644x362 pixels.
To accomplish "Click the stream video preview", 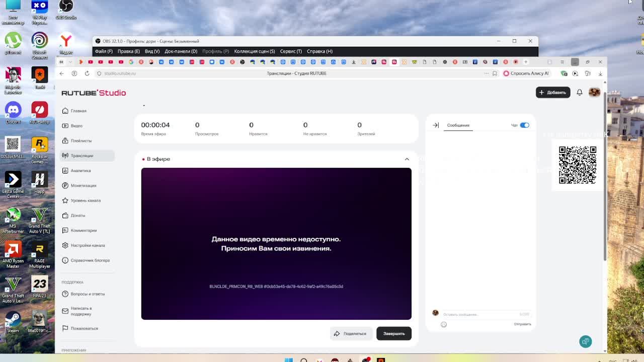I will 276,244.
